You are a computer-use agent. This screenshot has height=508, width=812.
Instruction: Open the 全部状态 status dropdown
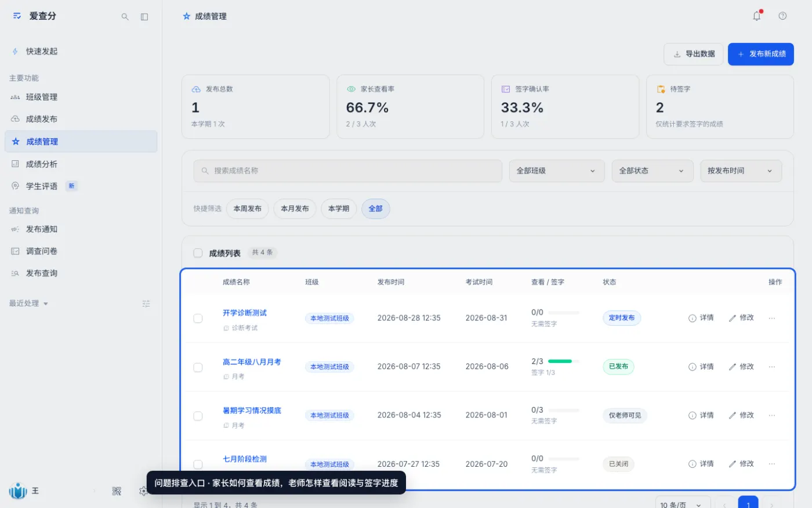pos(652,171)
